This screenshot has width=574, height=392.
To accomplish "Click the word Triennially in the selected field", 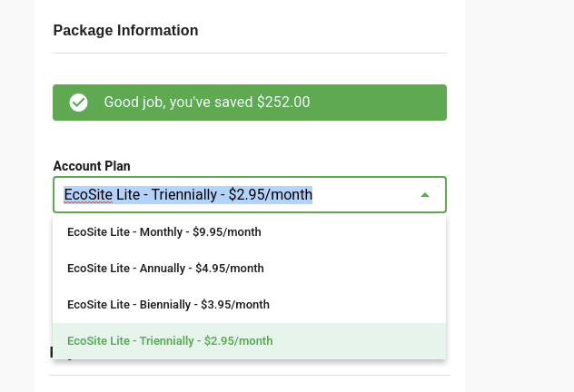I will (184, 194).
